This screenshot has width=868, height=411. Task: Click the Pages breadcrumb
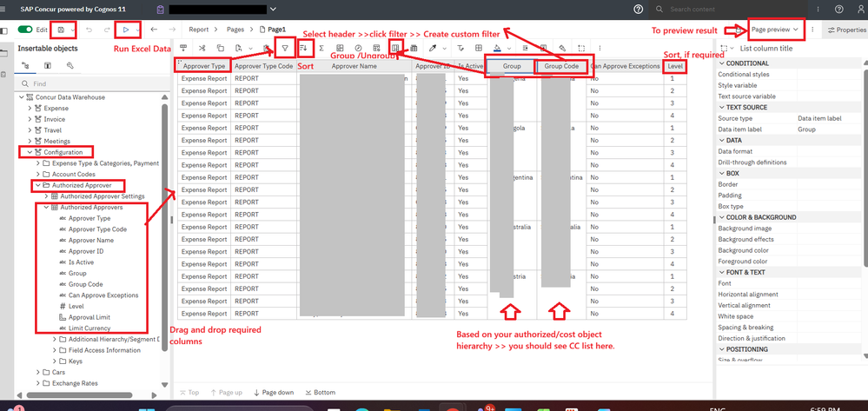coord(235,30)
